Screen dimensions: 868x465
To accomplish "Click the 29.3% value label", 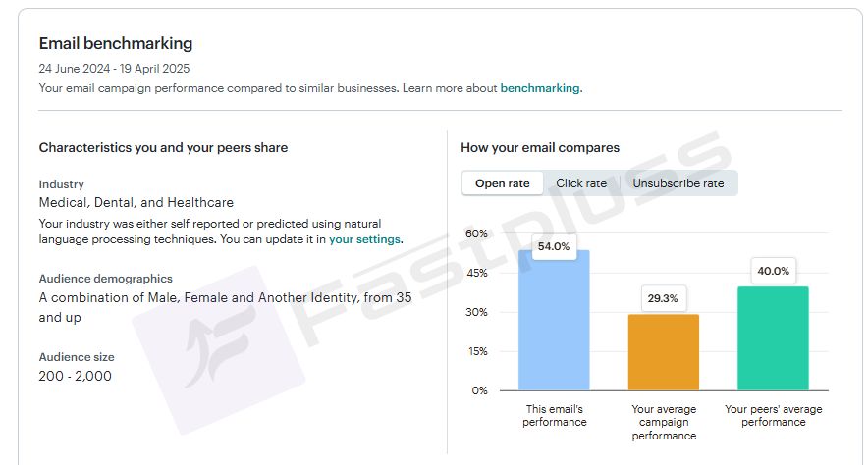I will [x=663, y=298].
